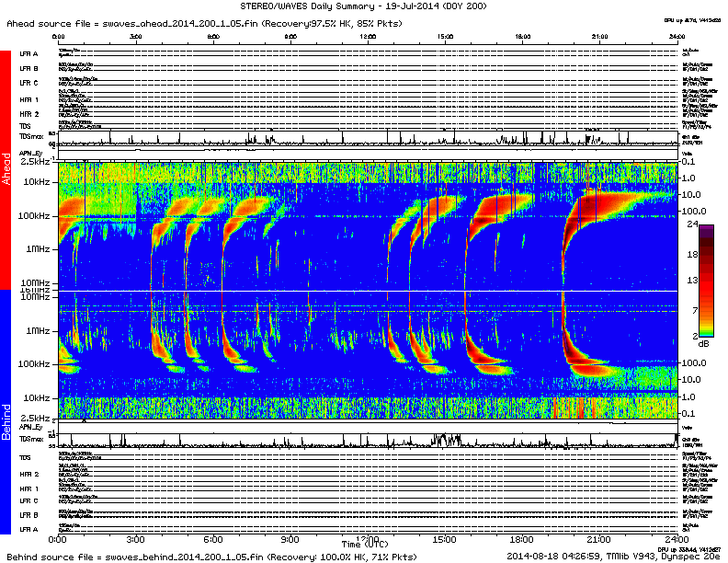This screenshot has height=563, width=728.
Task: Click the LFR A label in the Behind panel
Action: (x=28, y=529)
